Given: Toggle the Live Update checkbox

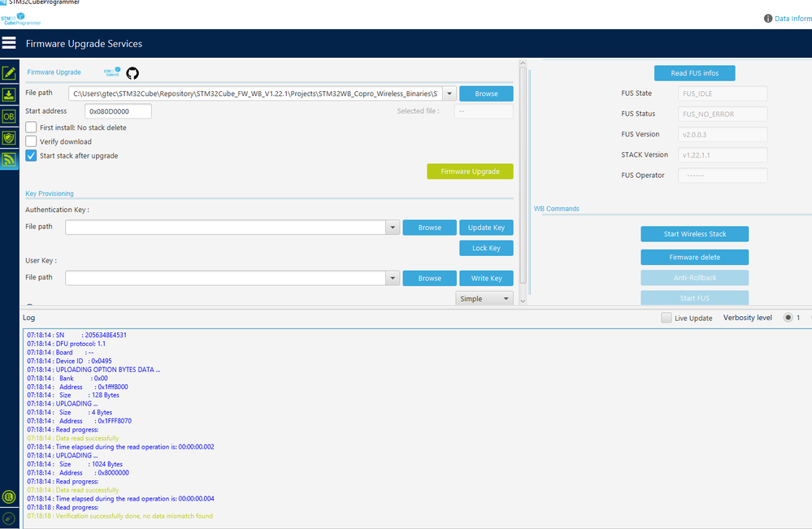Looking at the screenshot, I should [667, 318].
